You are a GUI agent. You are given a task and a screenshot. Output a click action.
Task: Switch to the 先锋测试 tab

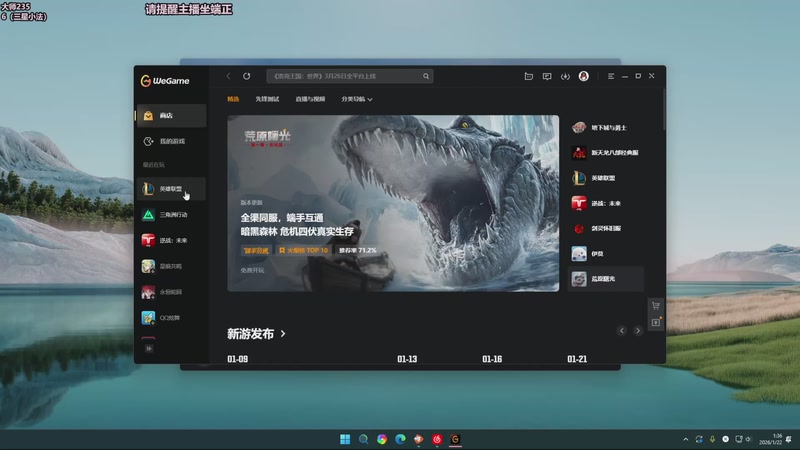click(x=267, y=99)
